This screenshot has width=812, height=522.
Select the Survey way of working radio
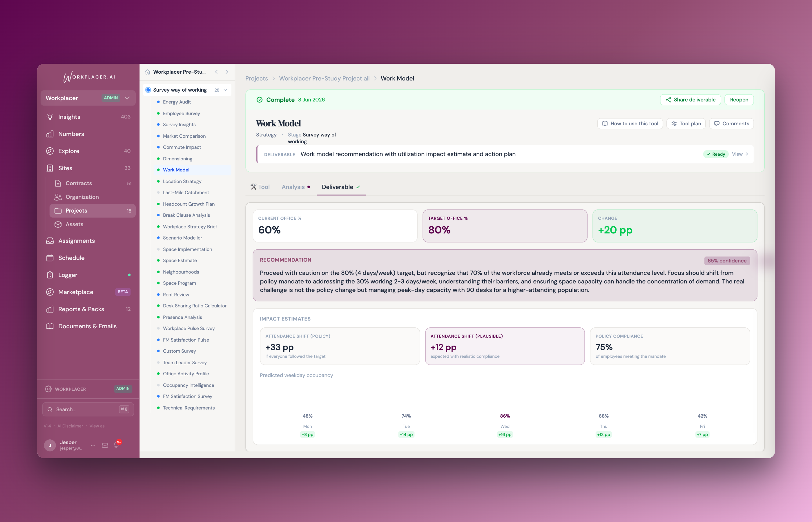pyautogui.click(x=148, y=90)
